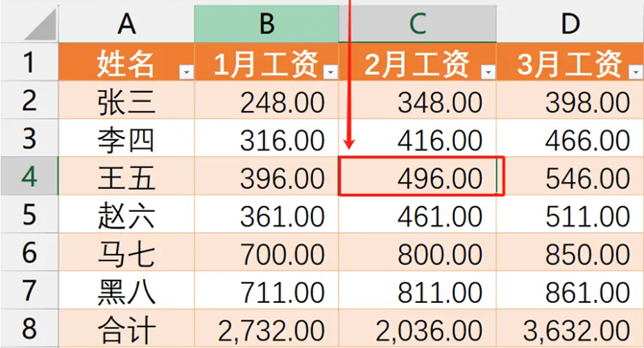Click the select-all corner triangle
The width and height of the screenshot is (644, 348).
pos(40,25)
